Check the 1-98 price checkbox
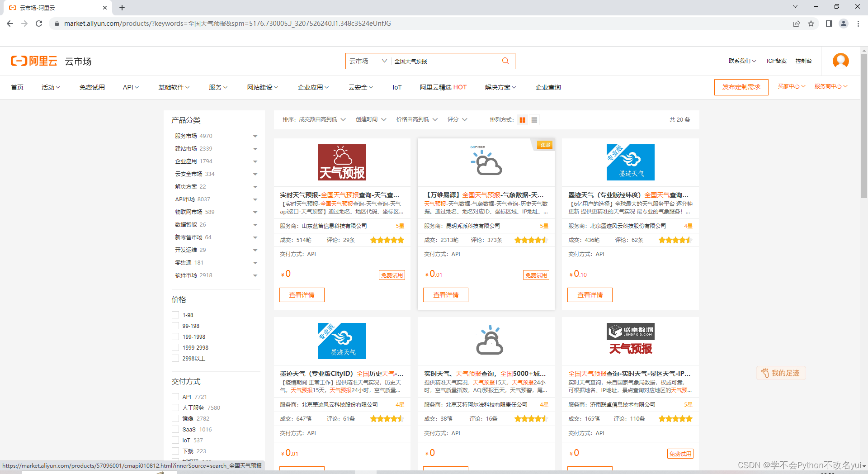This screenshot has height=474, width=868. pos(175,315)
